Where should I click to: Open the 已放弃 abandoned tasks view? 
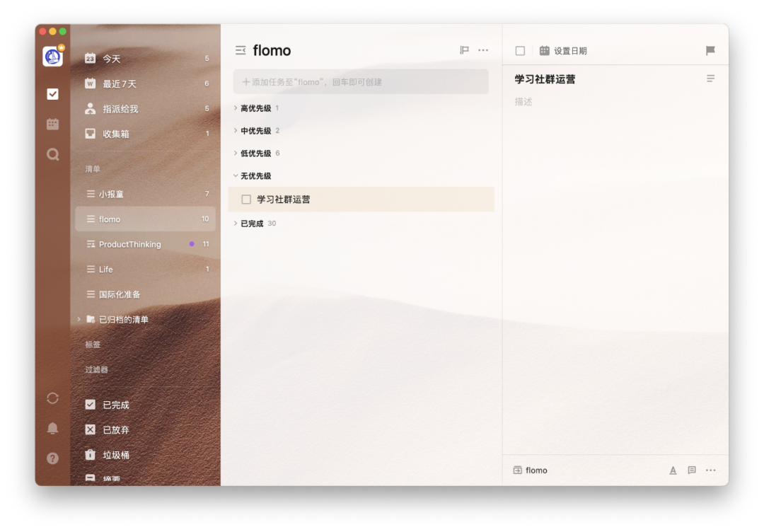point(145,429)
